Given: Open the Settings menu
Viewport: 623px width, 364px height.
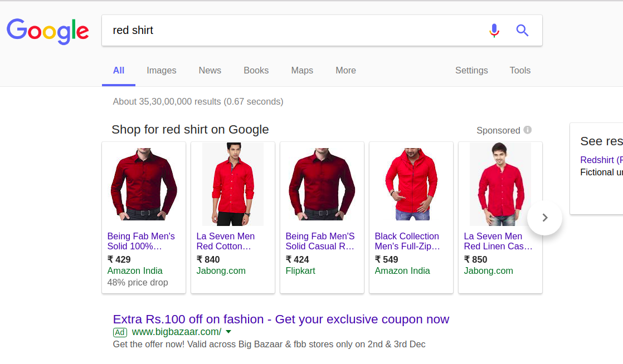Looking at the screenshot, I should 471,71.
